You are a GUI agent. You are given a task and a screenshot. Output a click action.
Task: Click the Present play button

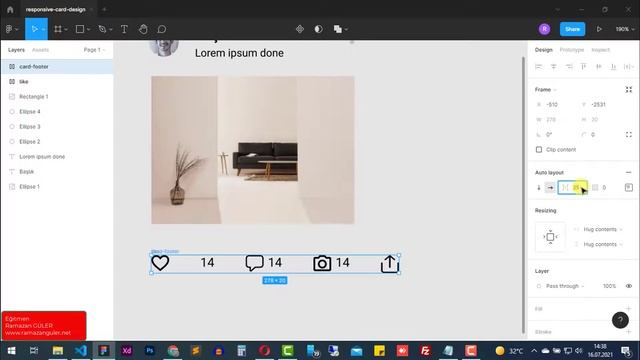pyautogui.click(x=599, y=29)
